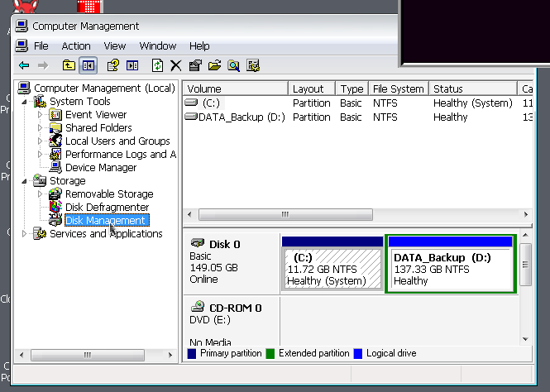Click the Up one level folder icon
This screenshot has width=550, height=392.
point(69,65)
